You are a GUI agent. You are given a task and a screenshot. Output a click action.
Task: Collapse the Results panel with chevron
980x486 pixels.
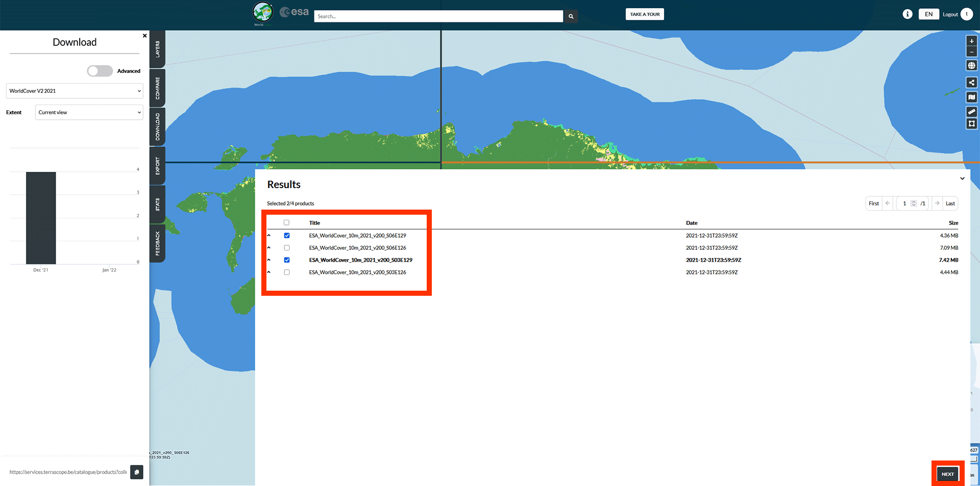[962, 178]
